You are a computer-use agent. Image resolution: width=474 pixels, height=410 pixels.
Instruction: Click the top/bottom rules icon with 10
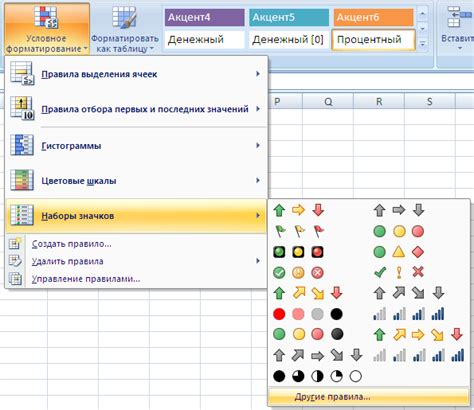pyautogui.click(x=22, y=108)
